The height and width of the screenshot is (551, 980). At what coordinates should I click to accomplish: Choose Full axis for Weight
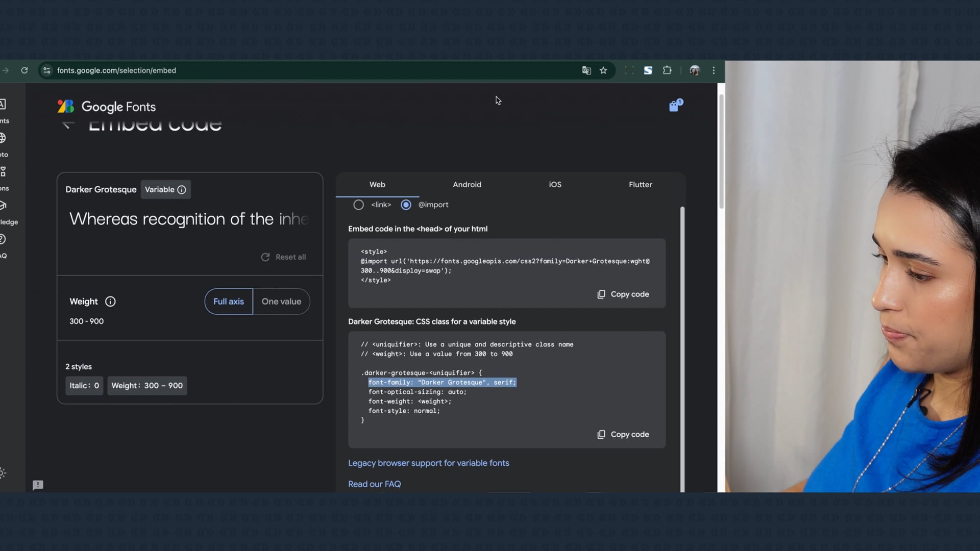pyautogui.click(x=228, y=302)
